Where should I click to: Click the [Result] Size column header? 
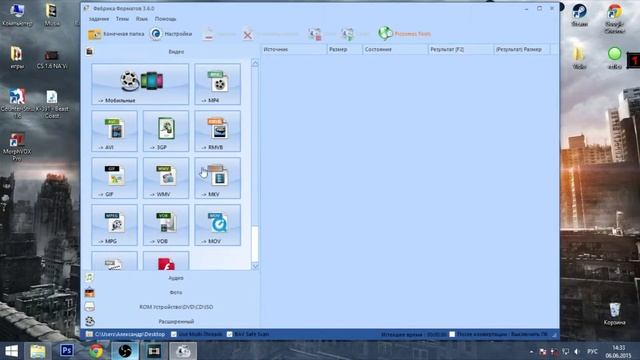pos(522,49)
